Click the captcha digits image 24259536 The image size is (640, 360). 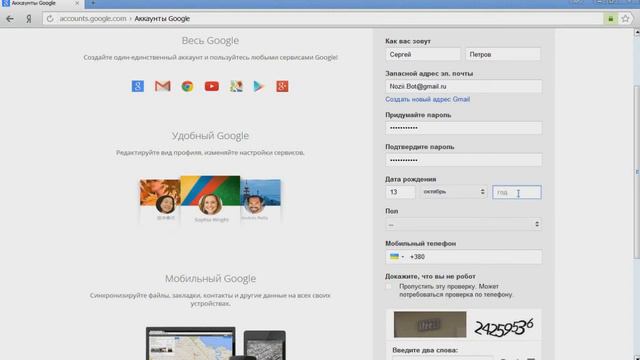coord(504,327)
